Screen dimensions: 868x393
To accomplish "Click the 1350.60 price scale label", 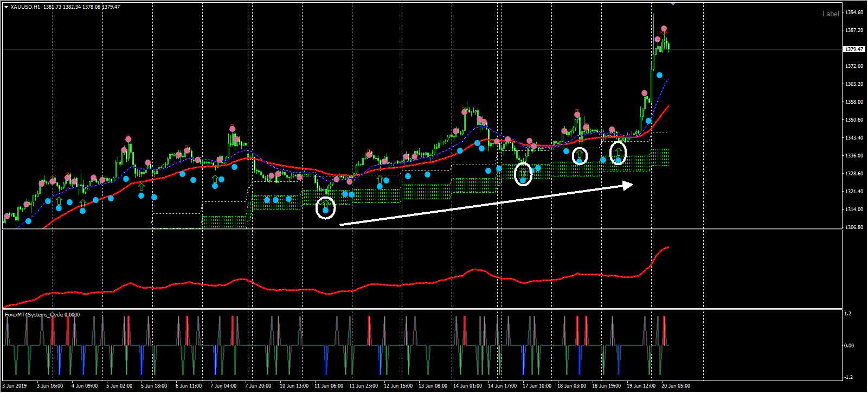I will (854, 120).
